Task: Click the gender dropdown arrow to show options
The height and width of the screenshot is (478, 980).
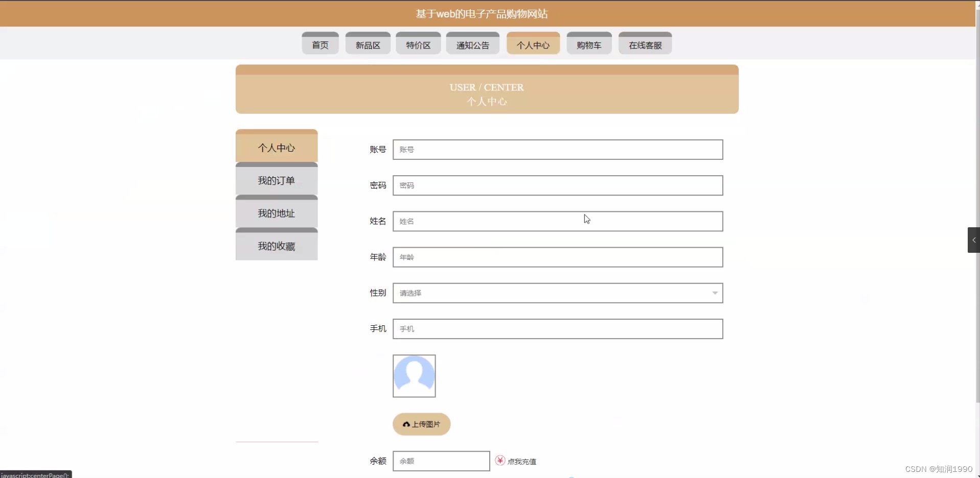Action: pyautogui.click(x=714, y=293)
